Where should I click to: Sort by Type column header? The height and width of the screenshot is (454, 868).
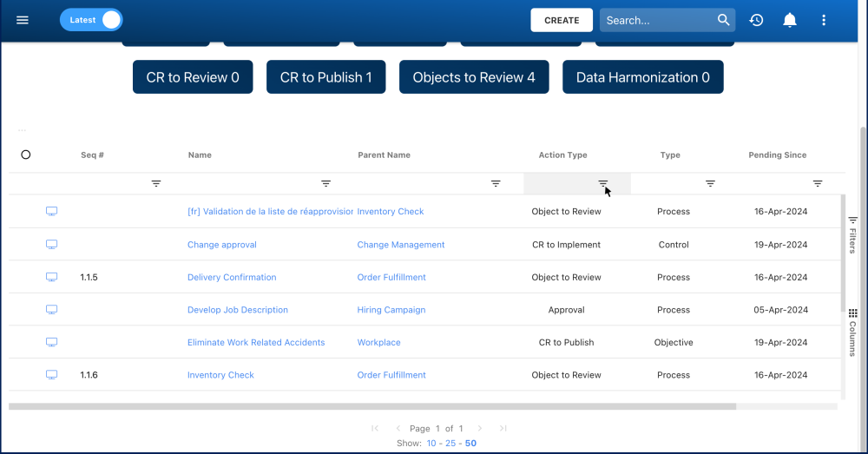[670, 155]
